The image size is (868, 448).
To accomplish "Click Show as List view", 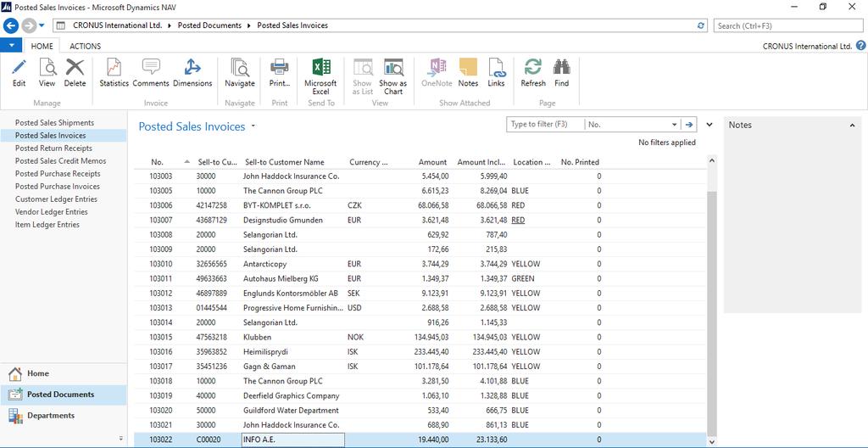I will [x=363, y=76].
